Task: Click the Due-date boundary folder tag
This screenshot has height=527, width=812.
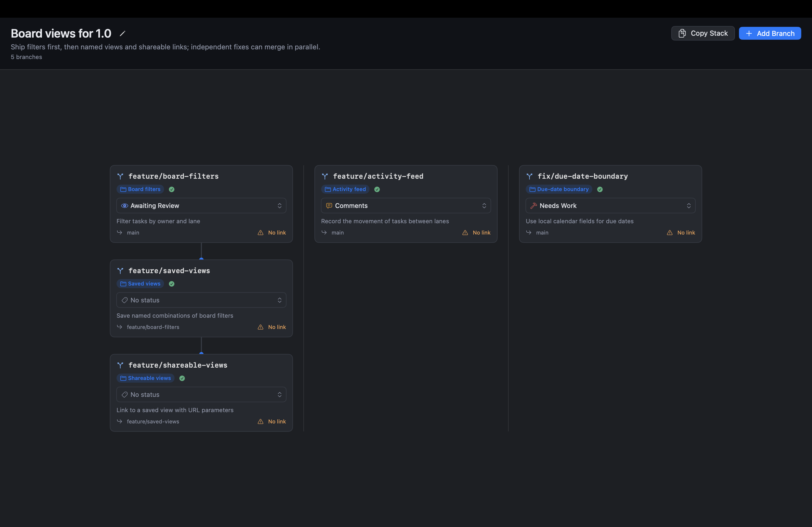Action: click(x=559, y=189)
